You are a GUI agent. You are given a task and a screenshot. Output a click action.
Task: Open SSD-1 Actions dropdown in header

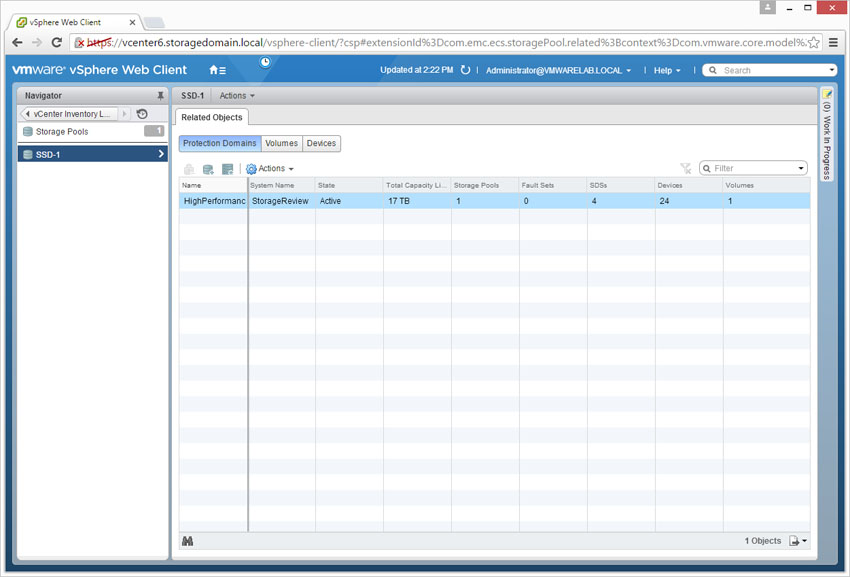click(237, 95)
